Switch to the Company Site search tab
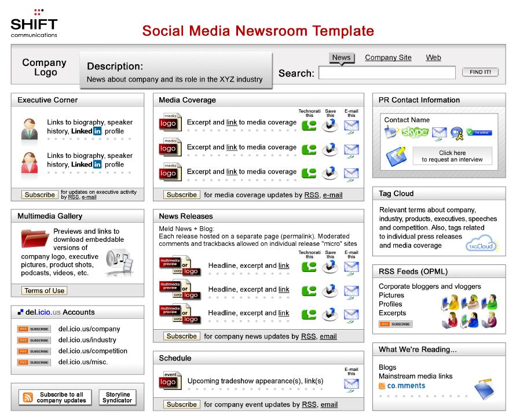 pos(388,57)
